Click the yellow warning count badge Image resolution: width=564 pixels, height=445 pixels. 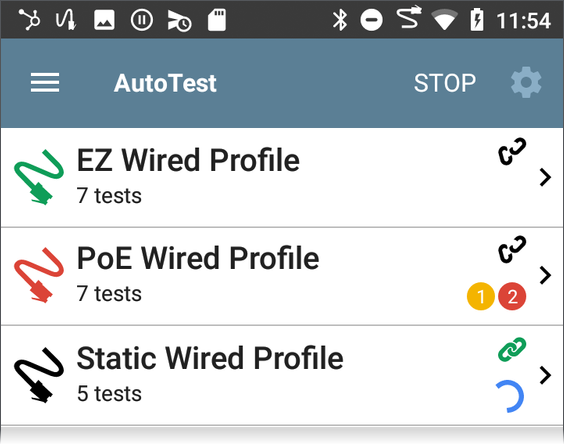point(481,296)
